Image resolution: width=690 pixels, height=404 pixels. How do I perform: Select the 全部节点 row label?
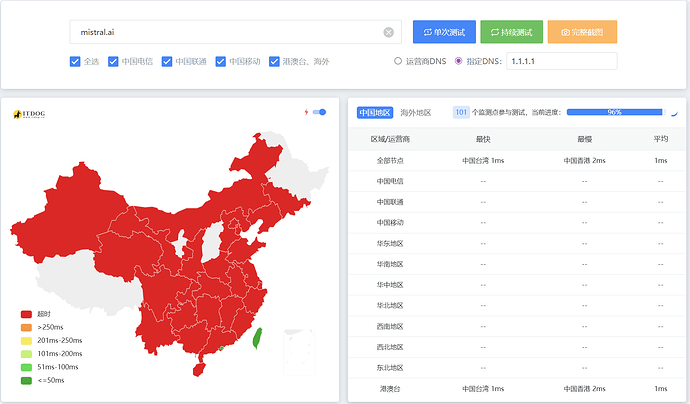point(390,161)
